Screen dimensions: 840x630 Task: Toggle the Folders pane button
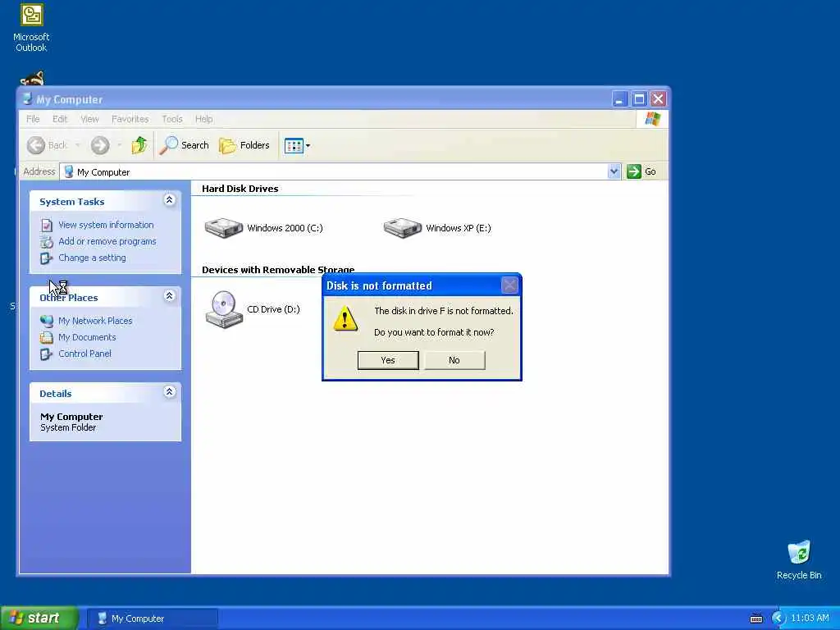[244, 145]
